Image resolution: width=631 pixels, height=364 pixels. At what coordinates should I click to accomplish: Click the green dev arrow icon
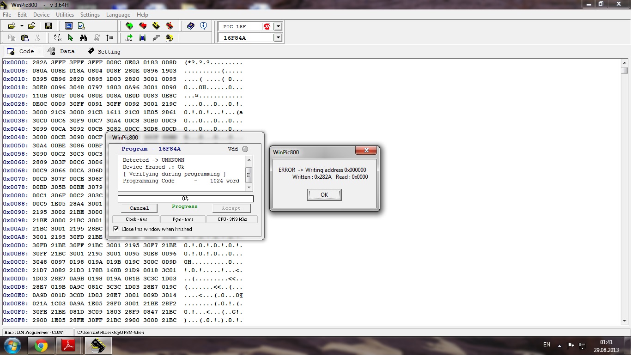point(129,38)
